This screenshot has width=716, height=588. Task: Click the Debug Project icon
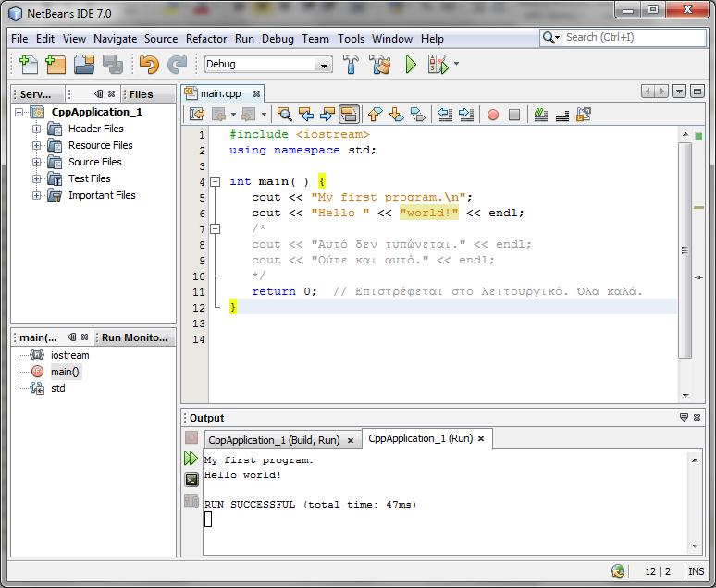438,65
